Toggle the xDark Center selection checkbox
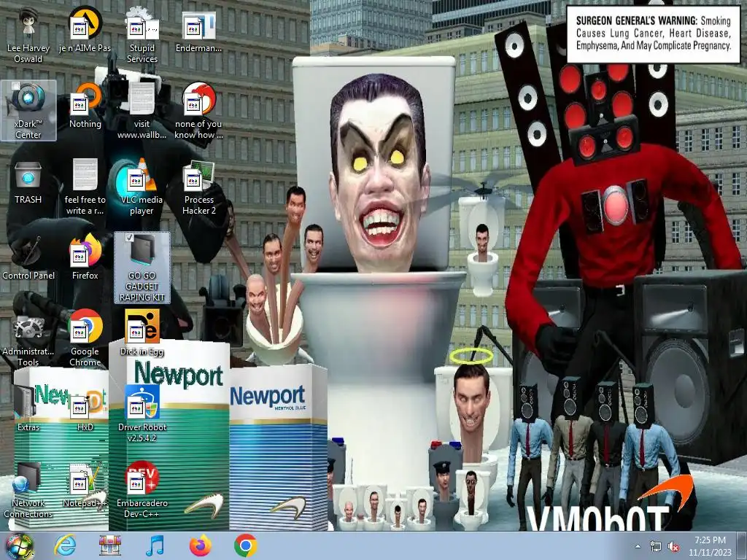Image resolution: width=747 pixels, height=560 pixels. pyautogui.click(x=15, y=86)
